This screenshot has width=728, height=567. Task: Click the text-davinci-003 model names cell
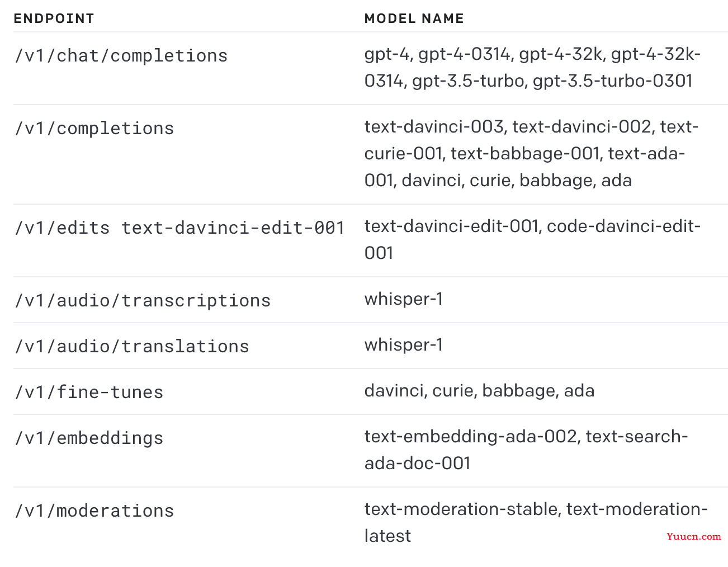531,153
